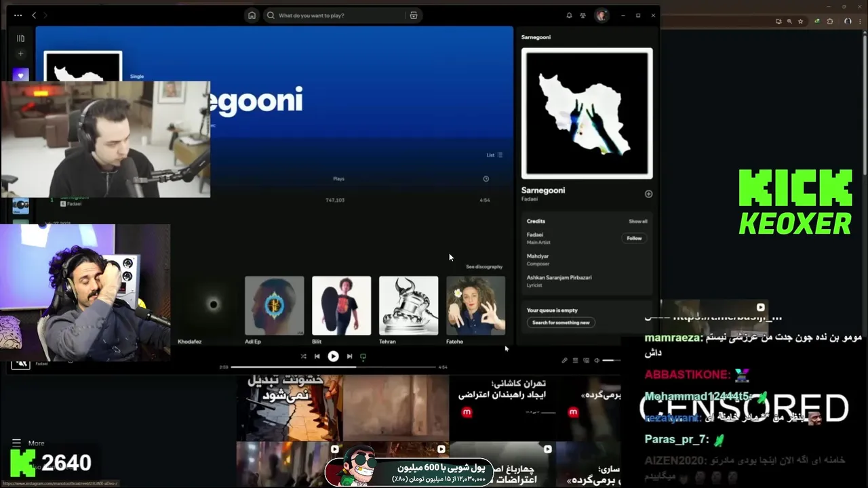Create a new playlist with plus icon
Screen dimensions: 868x488
(20, 54)
